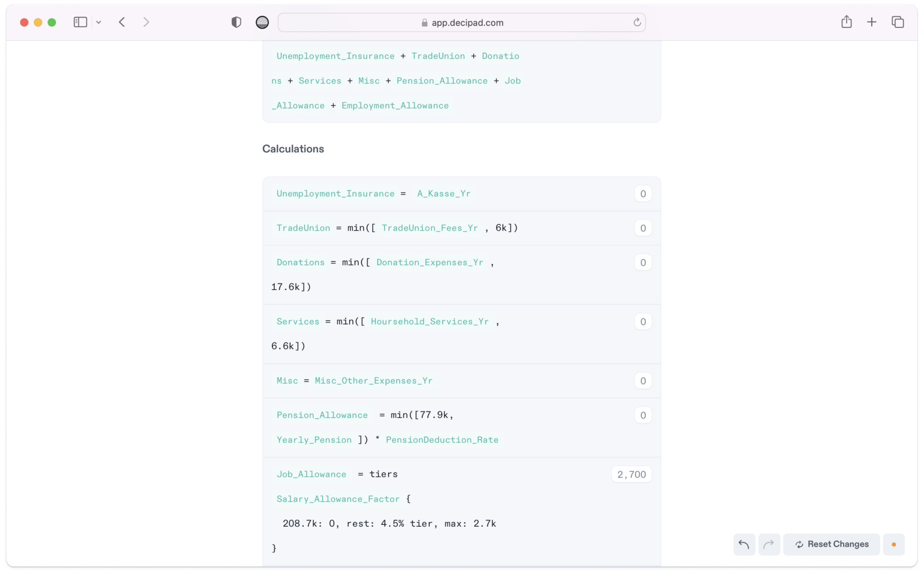Click the Pension_Allowance variable definition

pyautogui.click(x=322, y=415)
